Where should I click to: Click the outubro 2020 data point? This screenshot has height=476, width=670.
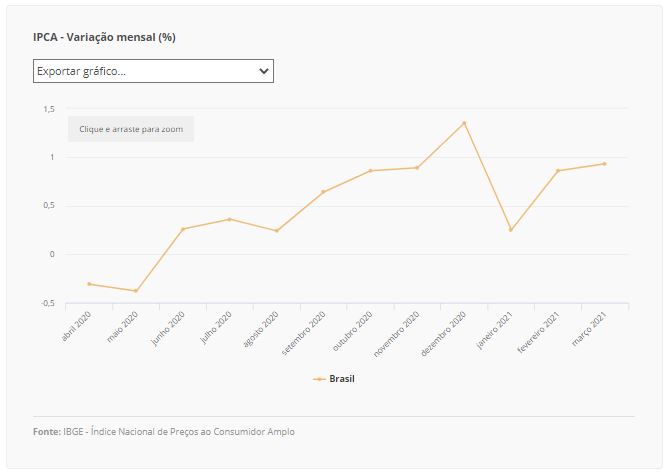[370, 170]
